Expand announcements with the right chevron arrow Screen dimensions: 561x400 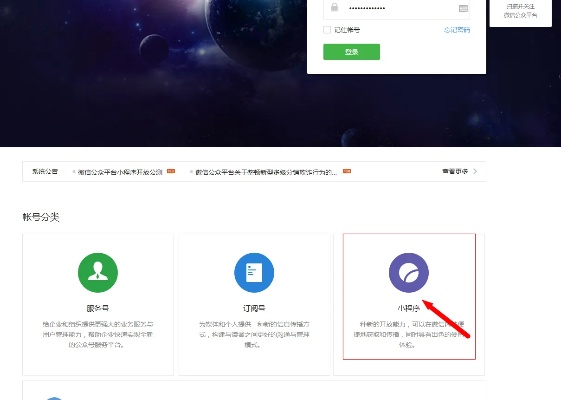click(x=475, y=171)
